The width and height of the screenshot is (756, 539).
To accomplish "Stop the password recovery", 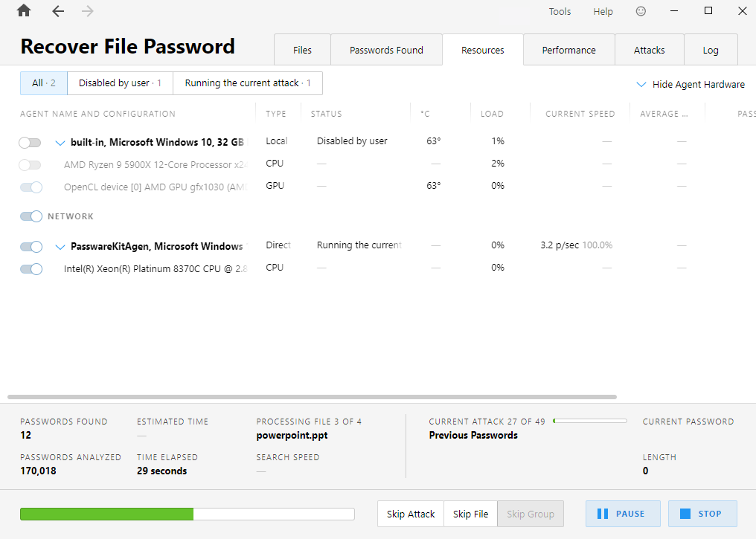I will pyautogui.click(x=702, y=514).
